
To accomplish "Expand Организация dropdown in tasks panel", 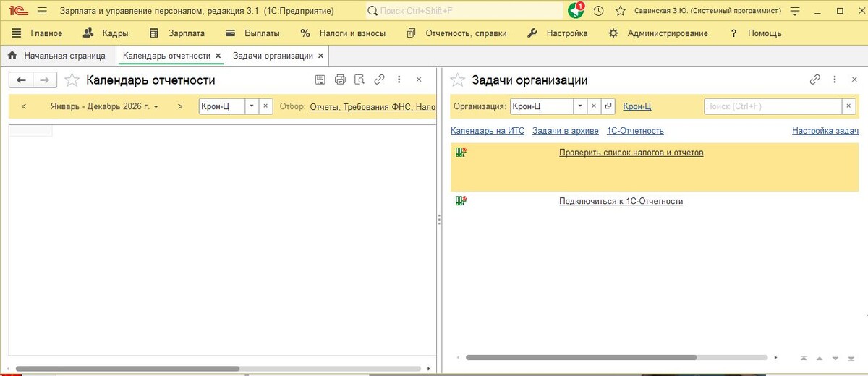I will point(580,106).
